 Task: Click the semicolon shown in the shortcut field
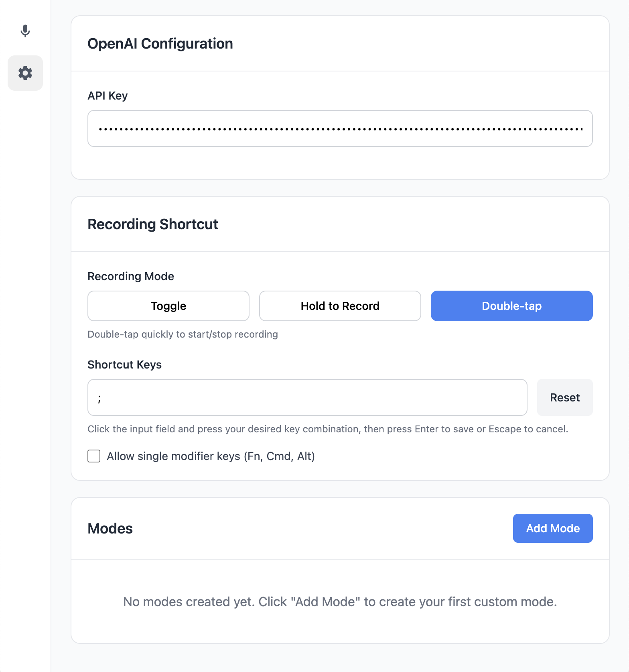pyautogui.click(x=100, y=397)
